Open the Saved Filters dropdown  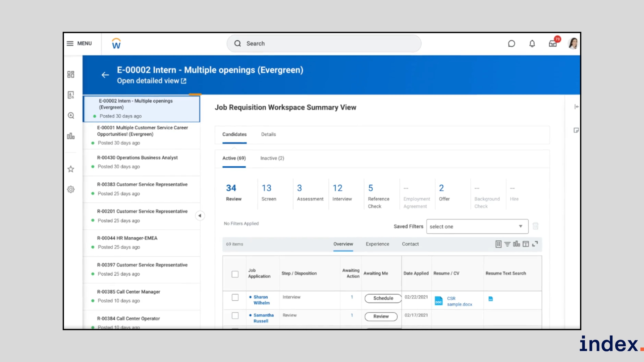tap(477, 227)
